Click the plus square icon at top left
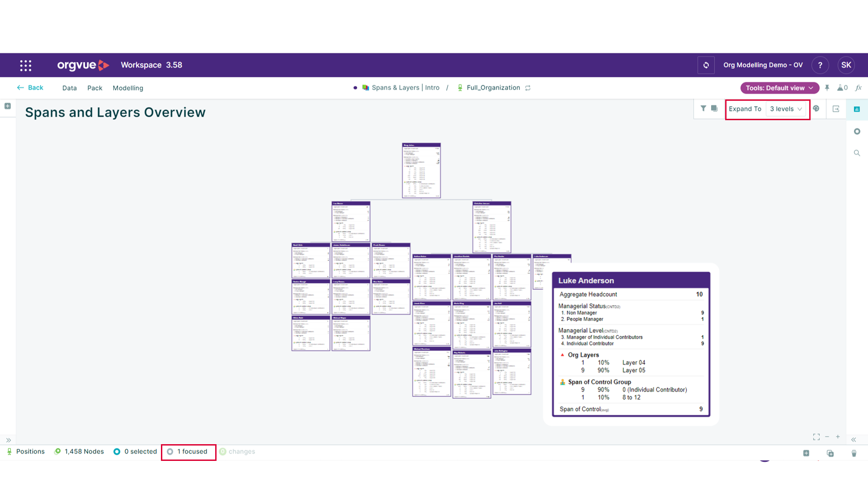 8,106
